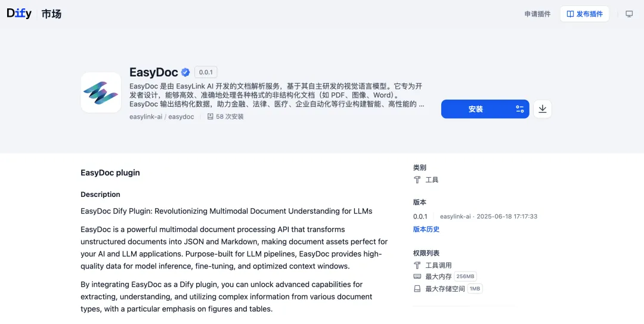Click the 最大存储空间 storage icon
This screenshot has width=644, height=324.
point(417,289)
